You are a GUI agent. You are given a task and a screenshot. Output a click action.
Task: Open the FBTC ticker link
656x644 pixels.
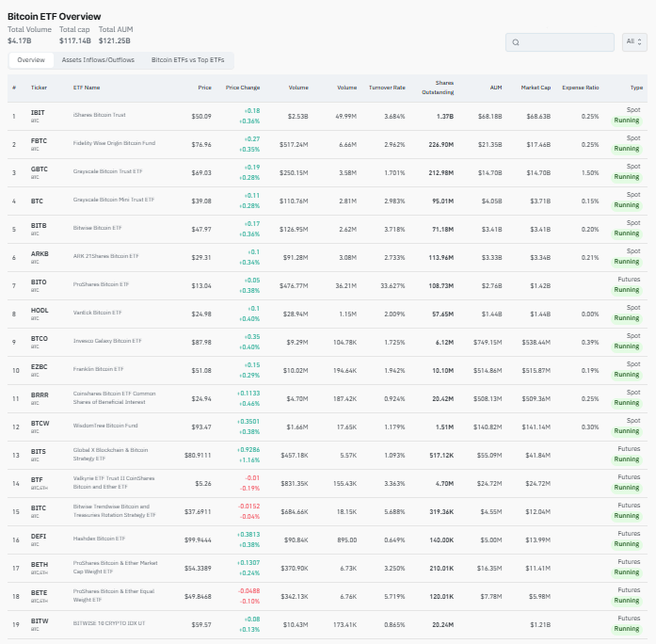39,140
